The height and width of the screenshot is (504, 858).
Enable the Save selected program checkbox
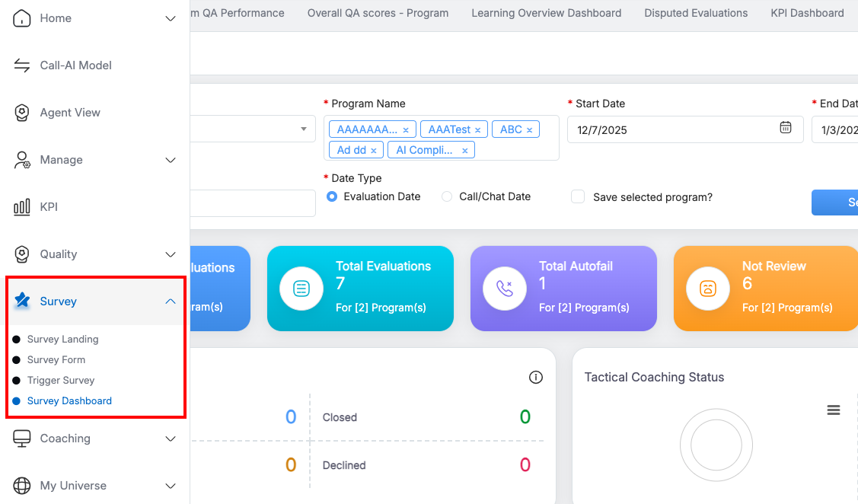click(x=578, y=196)
